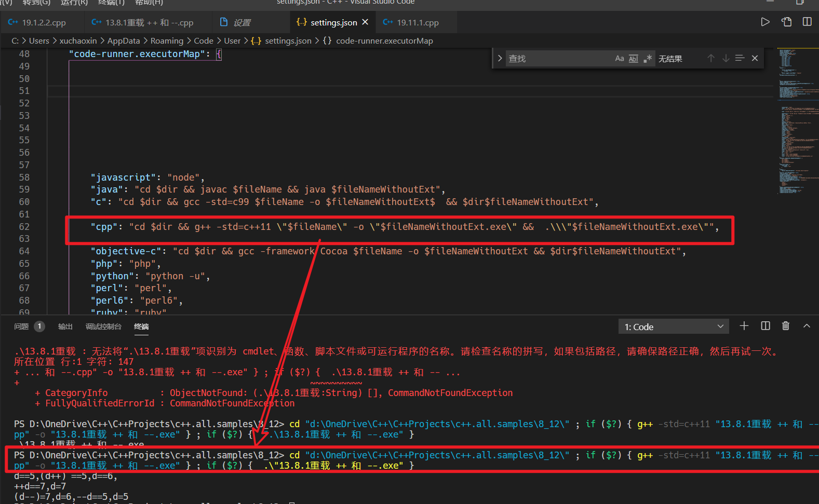The image size is (819, 504).
Task: Toggle Match Case in find widget
Action: pos(619,59)
